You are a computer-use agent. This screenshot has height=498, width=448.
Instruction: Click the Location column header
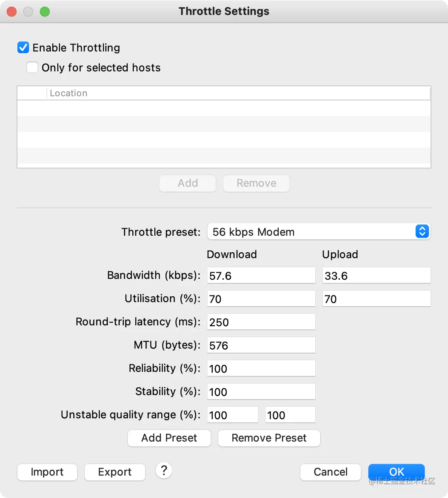[x=68, y=93]
